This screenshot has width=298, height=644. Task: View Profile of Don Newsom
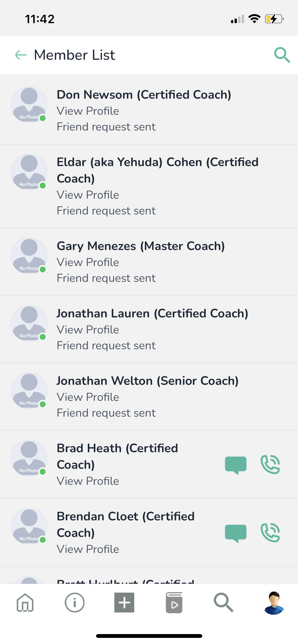pos(88,111)
